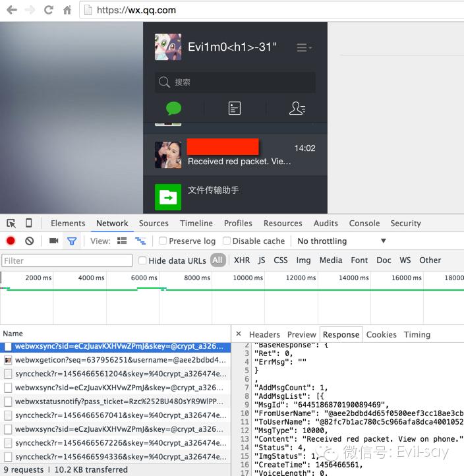Open the Timing details tab
This screenshot has width=464, height=476.
pyautogui.click(x=417, y=334)
